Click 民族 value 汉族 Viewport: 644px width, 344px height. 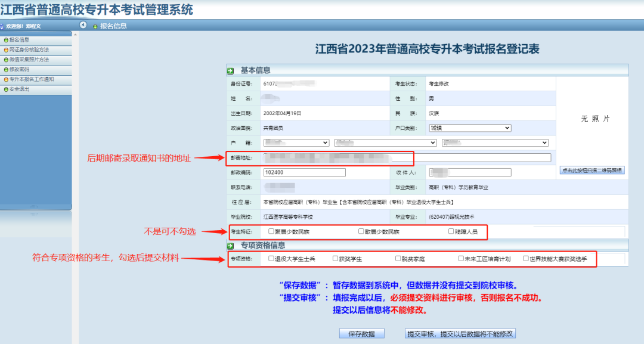tap(434, 113)
